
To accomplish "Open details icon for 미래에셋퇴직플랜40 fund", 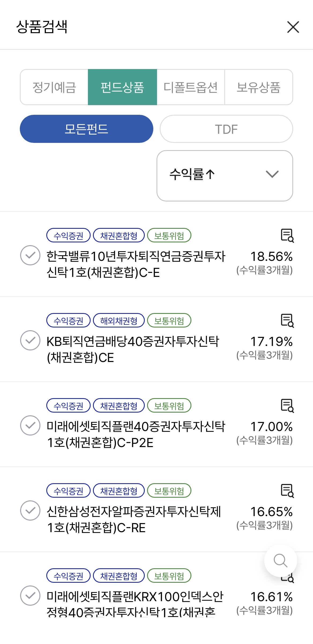I will point(287,406).
